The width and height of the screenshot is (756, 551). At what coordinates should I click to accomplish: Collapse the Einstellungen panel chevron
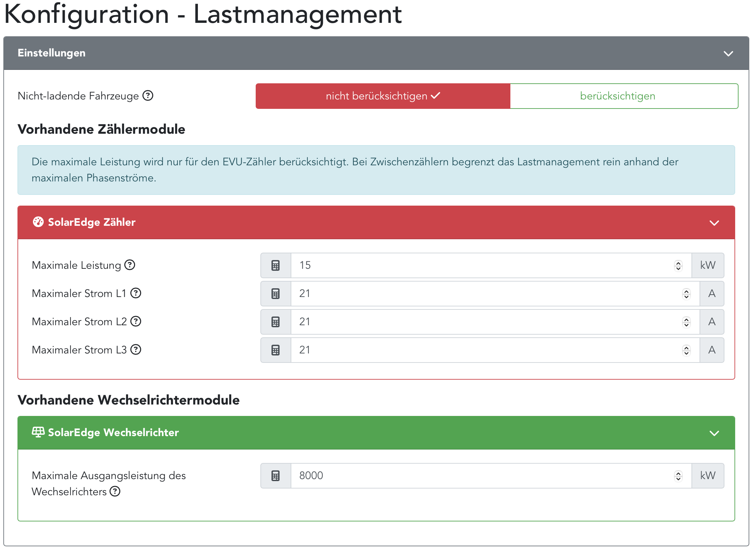tap(728, 54)
